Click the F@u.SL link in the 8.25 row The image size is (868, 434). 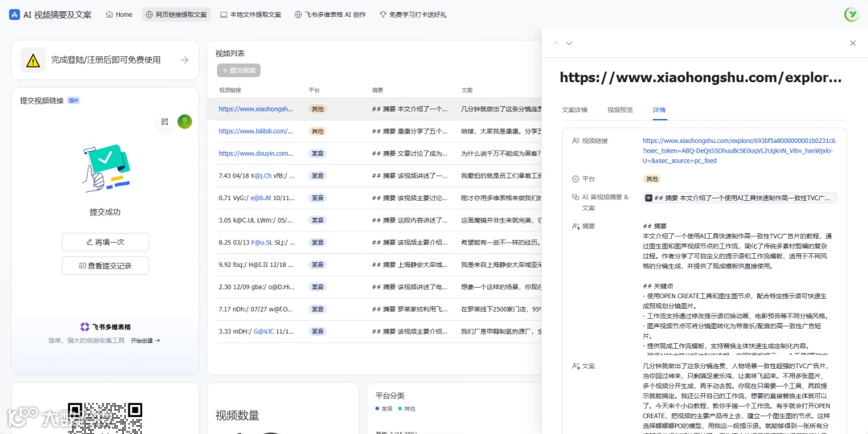[262, 242]
